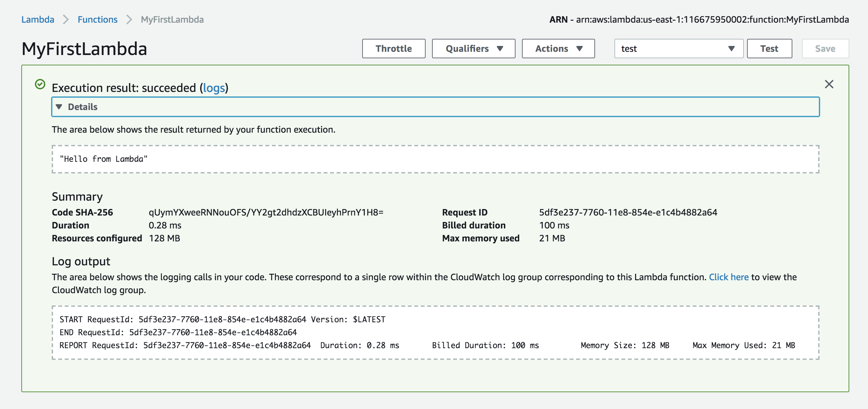This screenshot has height=409, width=868.
Task: Go to Lambda breadcrumb link
Action: pyautogui.click(x=38, y=19)
